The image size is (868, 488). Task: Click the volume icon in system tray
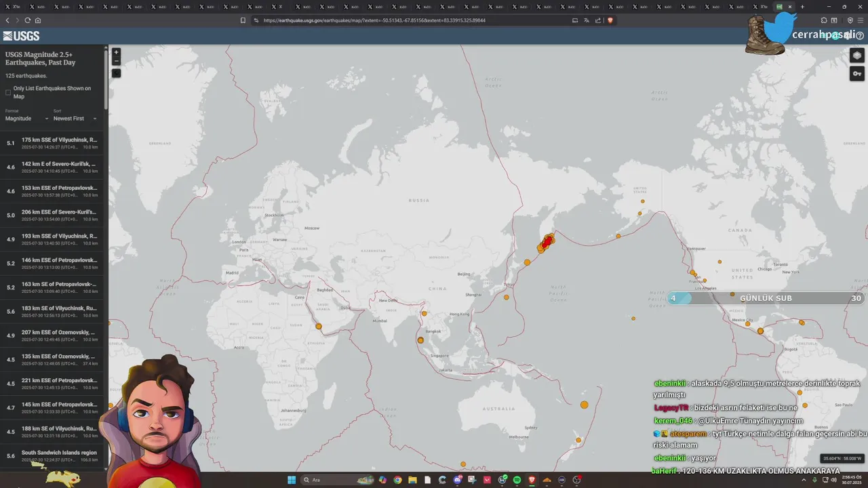point(833,480)
